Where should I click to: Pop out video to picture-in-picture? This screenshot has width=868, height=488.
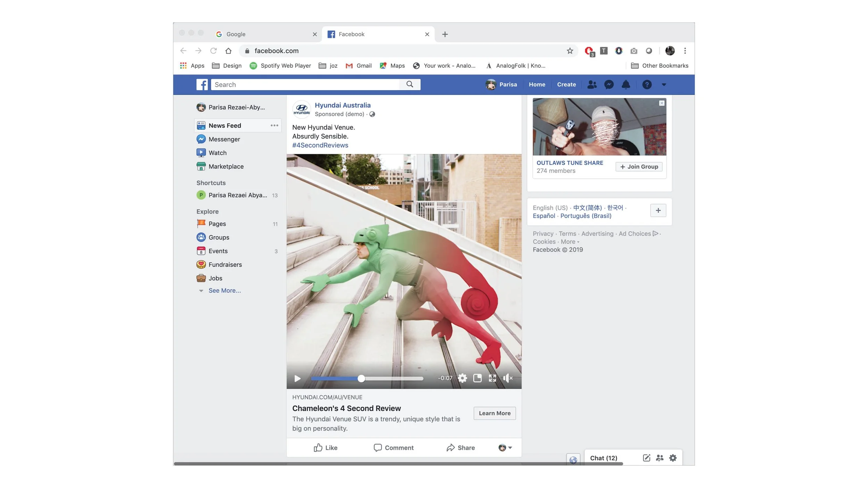(477, 378)
